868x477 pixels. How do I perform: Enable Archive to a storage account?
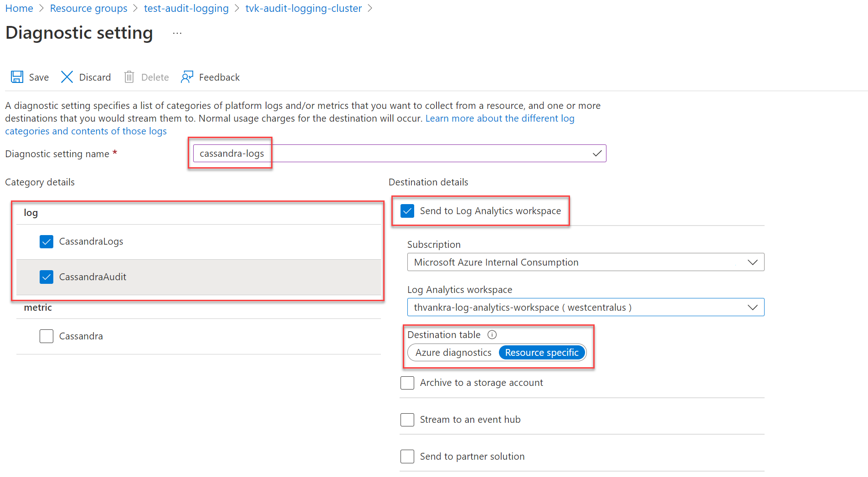point(407,383)
